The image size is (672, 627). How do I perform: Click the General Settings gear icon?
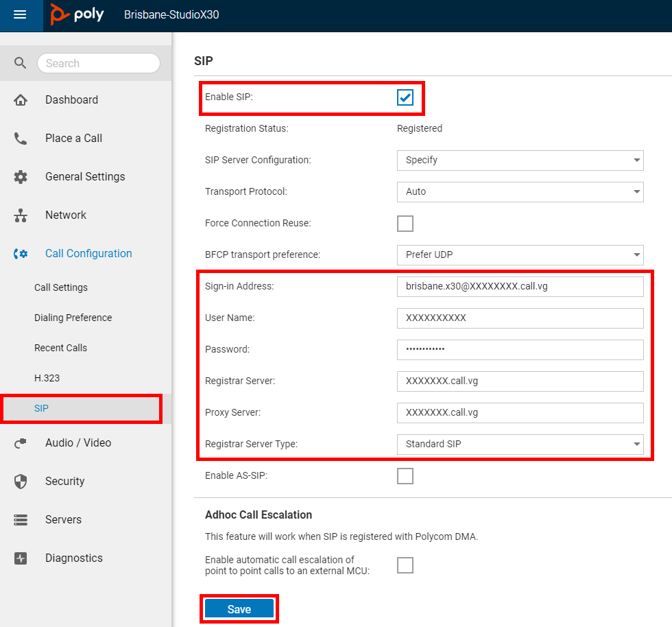click(21, 177)
